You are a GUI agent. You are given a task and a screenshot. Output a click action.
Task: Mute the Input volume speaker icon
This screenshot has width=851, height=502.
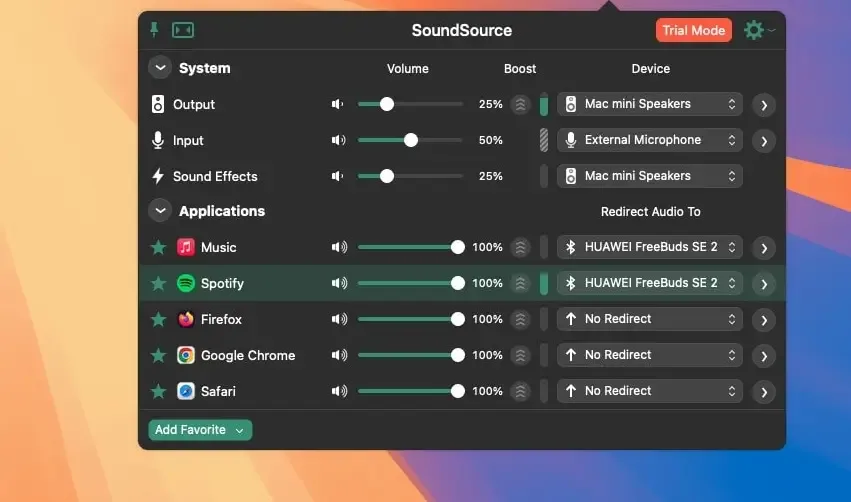pyautogui.click(x=338, y=140)
